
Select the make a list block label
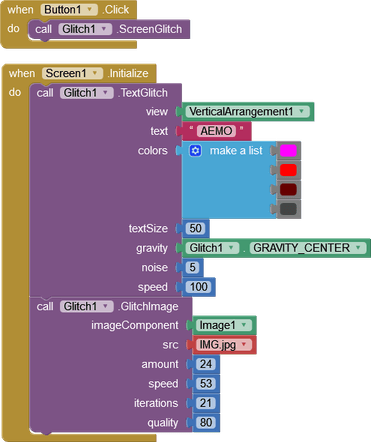tap(236, 151)
